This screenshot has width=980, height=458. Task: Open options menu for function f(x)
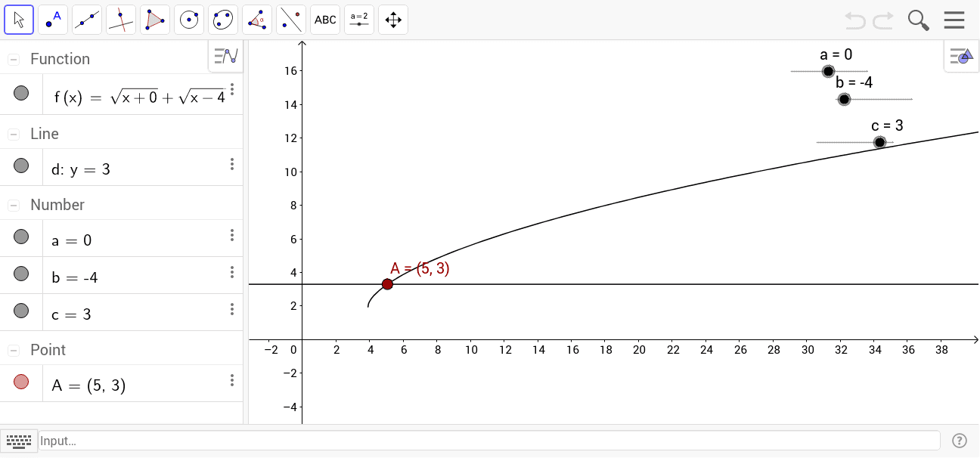point(232,89)
